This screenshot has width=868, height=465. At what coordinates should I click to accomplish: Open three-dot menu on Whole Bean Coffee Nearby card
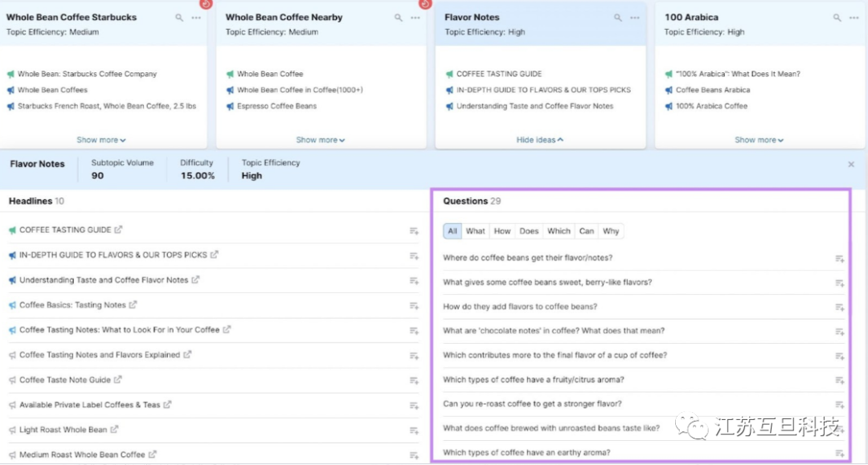416,18
